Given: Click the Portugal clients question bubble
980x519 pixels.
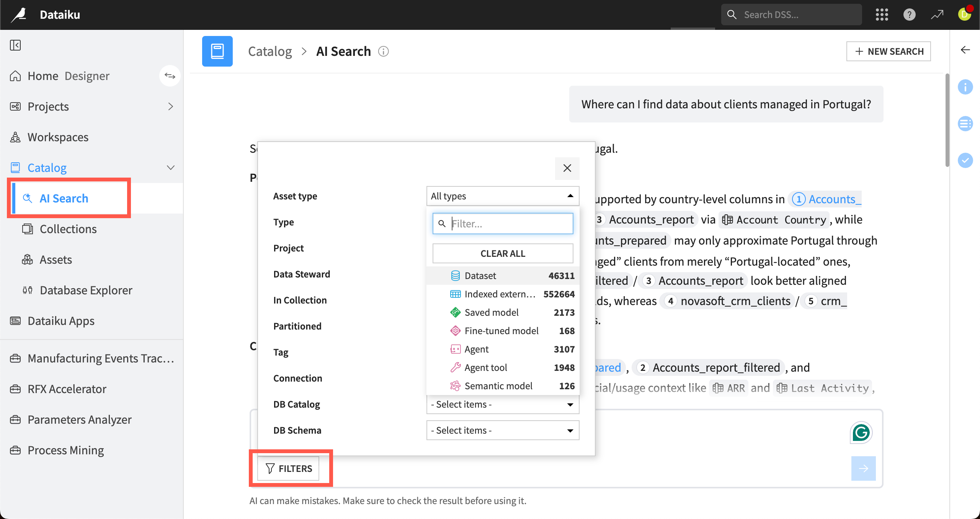Looking at the screenshot, I should 726,104.
